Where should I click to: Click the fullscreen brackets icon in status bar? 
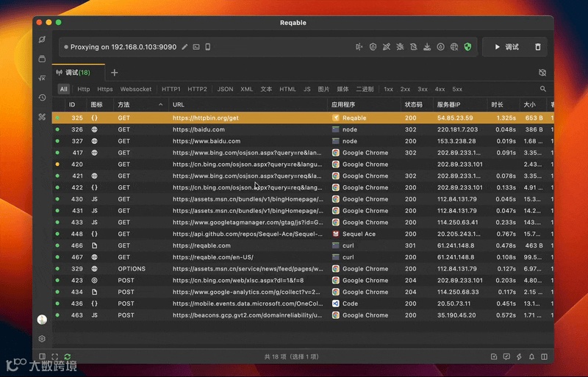tap(54, 356)
